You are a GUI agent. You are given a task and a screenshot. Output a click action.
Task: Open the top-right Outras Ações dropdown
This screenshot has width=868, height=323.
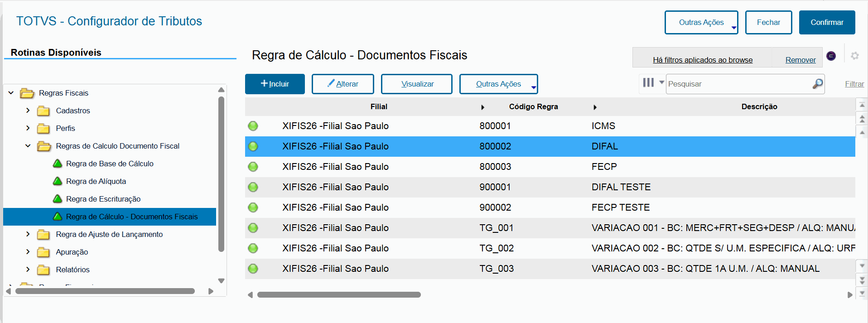point(701,23)
